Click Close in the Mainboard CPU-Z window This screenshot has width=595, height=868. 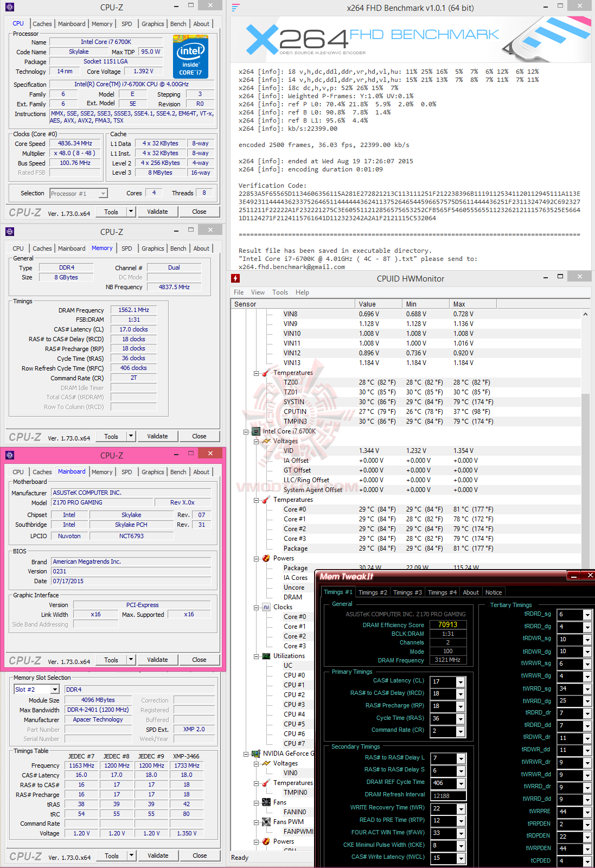[x=199, y=660]
